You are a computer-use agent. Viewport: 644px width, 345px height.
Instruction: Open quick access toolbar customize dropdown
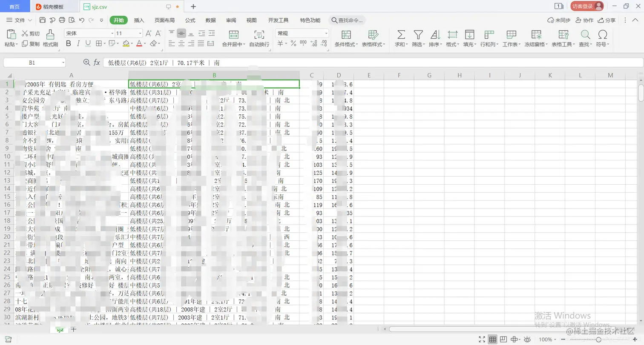101,20
